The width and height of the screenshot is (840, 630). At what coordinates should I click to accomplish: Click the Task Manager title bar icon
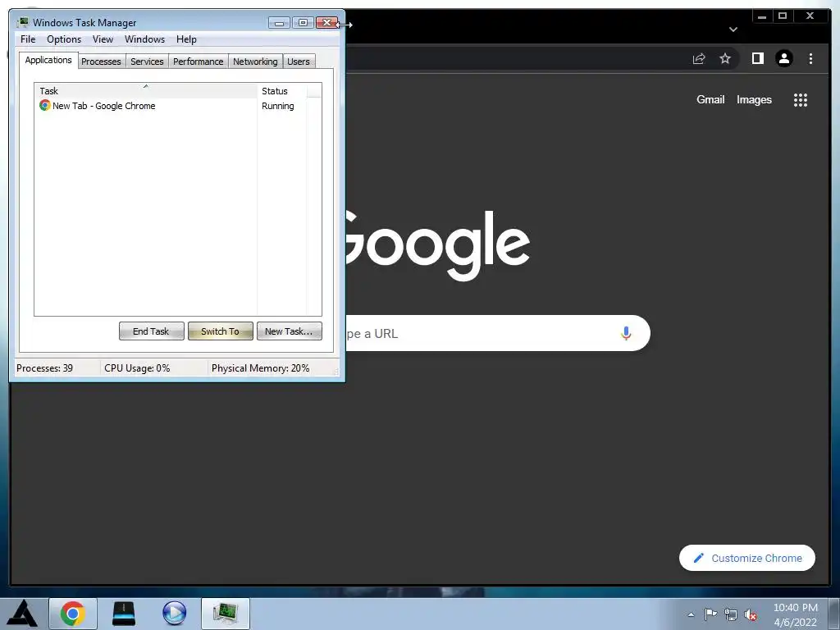click(x=23, y=22)
